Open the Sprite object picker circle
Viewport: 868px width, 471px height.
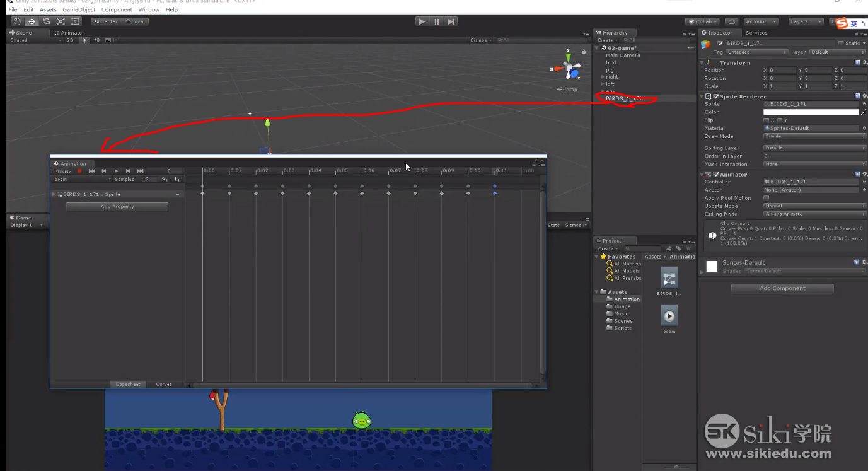864,104
